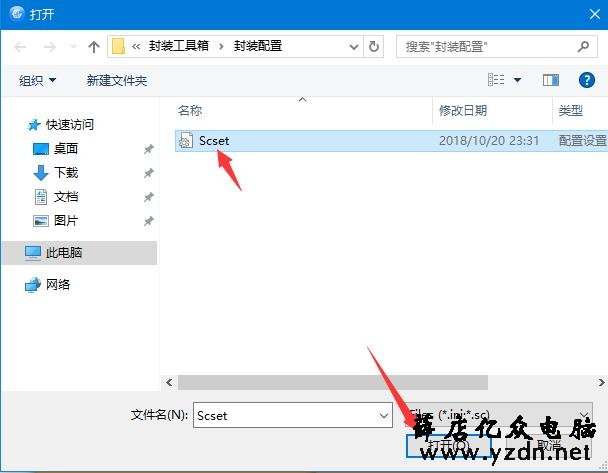Select 快速访问 in navigation pane

70,125
